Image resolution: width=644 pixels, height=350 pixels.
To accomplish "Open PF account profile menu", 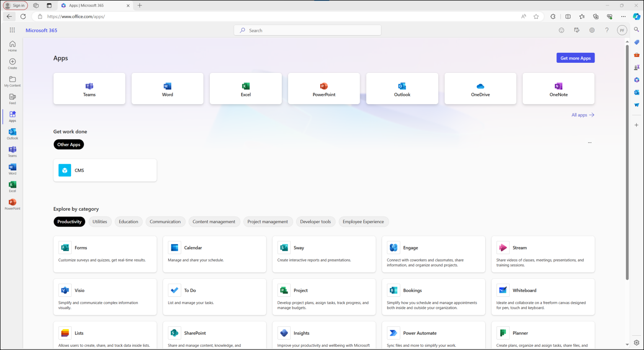I will tap(622, 30).
